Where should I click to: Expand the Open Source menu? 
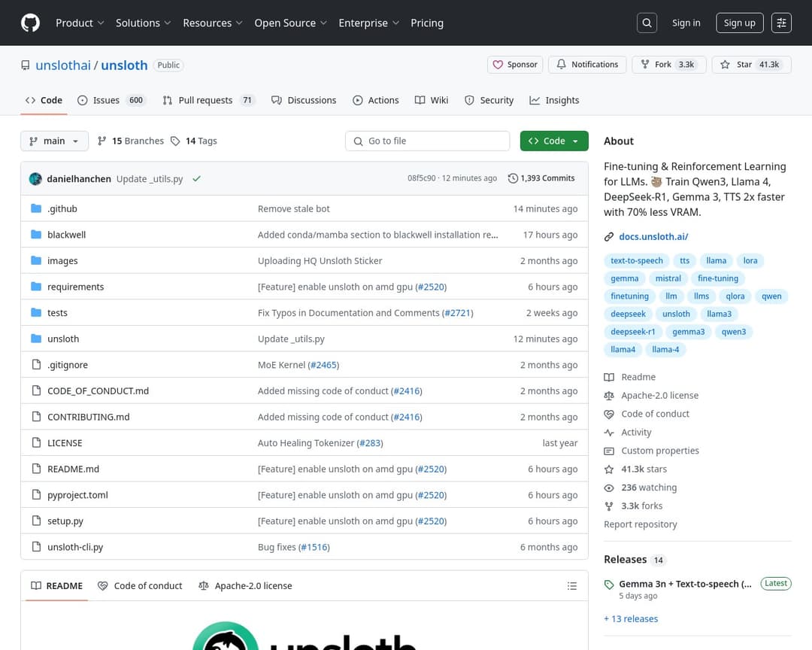tap(290, 23)
